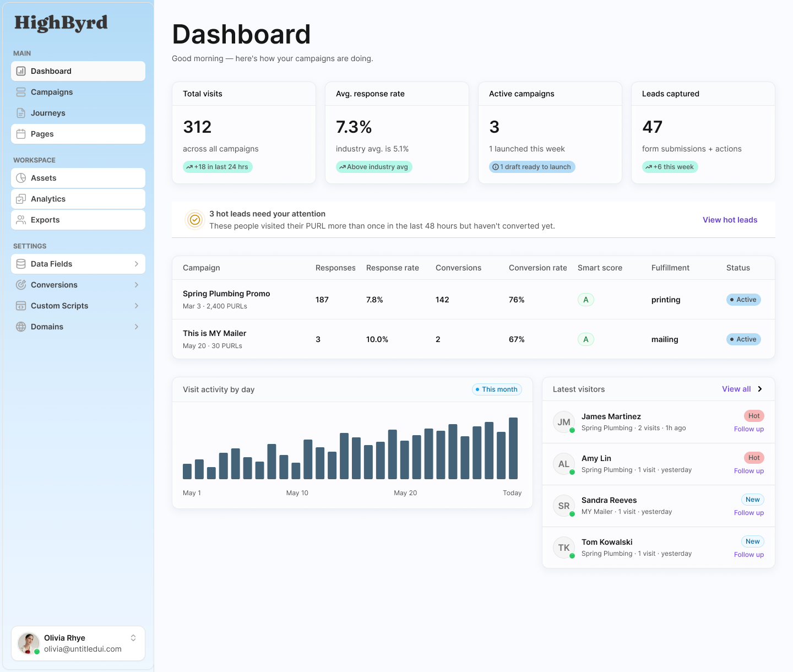
Task: Click the Hot tag on James Martinez
Action: coord(754,416)
